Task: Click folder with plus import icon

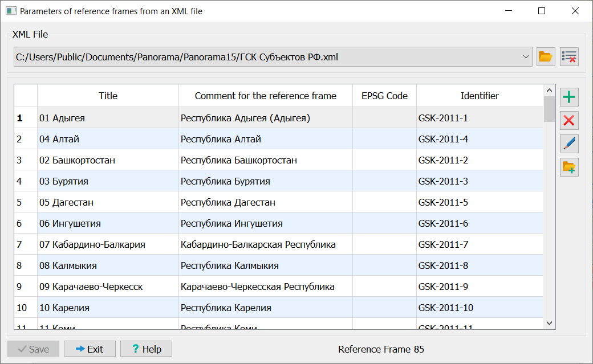Action: 569,167
